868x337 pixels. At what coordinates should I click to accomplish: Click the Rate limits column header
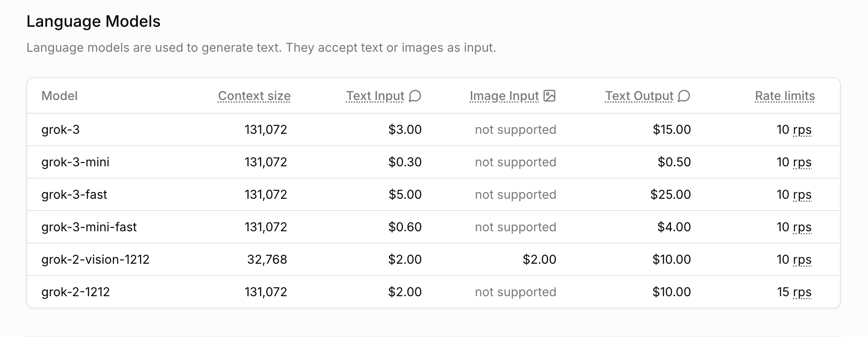click(x=785, y=96)
